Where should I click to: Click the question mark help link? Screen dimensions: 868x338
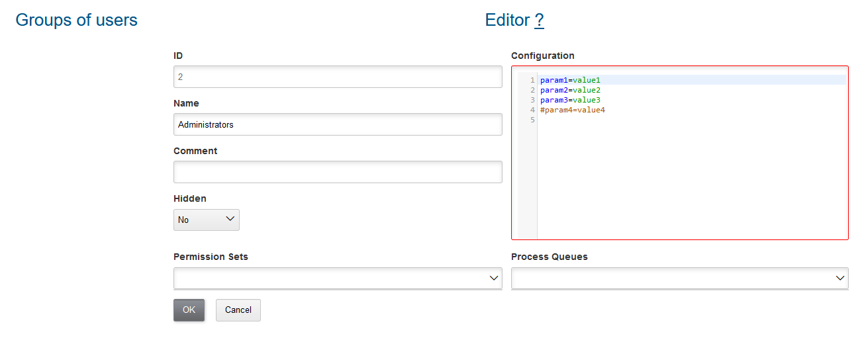coord(539,21)
